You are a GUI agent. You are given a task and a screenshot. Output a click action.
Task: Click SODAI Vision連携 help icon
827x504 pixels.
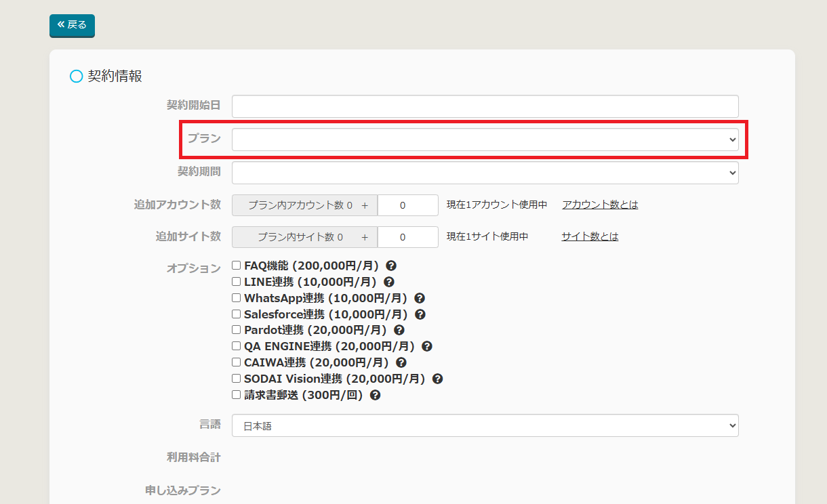tap(438, 379)
